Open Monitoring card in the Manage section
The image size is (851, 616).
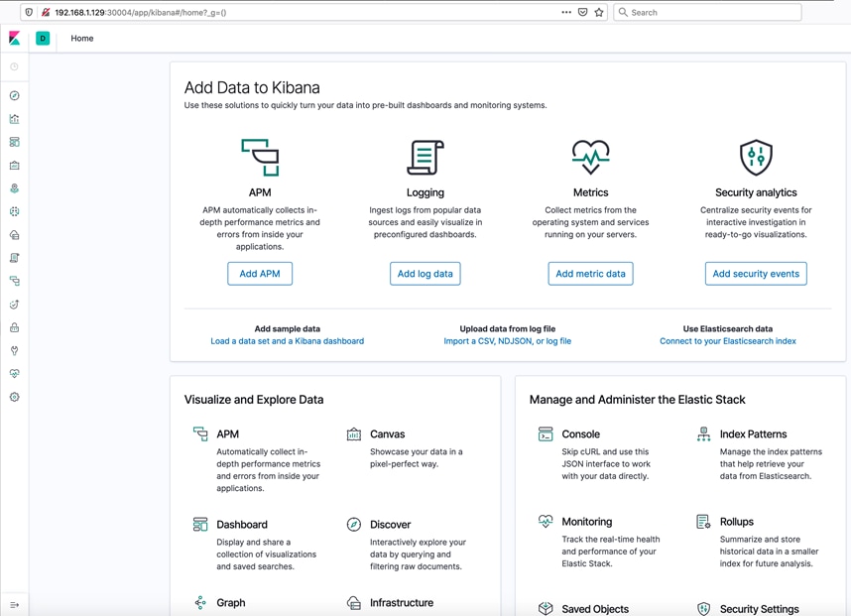coord(604,542)
